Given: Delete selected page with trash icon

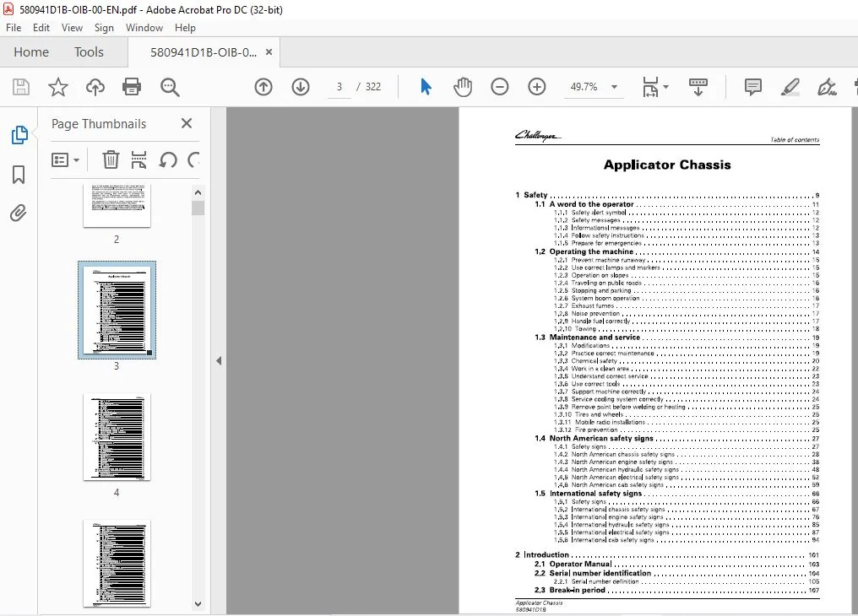Looking at the screenshot, I should click(x=111, y=160).
